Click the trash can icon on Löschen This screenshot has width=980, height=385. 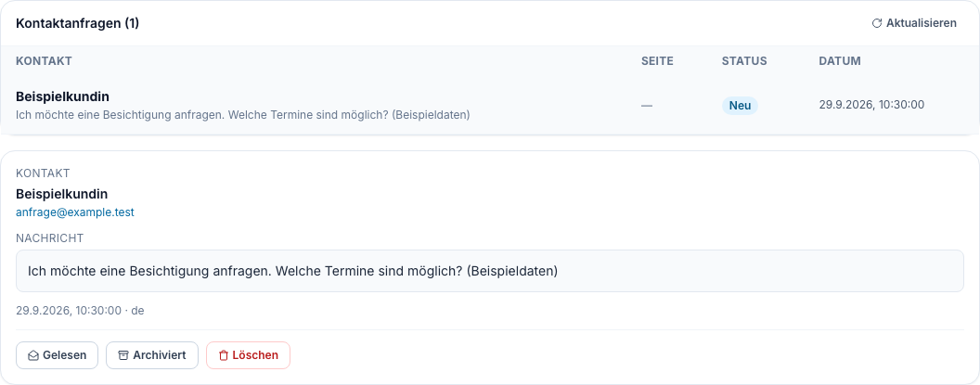click(224, 355)
